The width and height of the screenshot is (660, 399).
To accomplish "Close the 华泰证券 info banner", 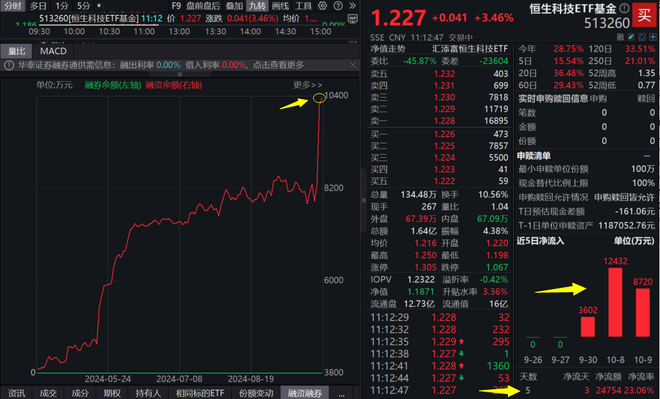I will click(353, 65).
